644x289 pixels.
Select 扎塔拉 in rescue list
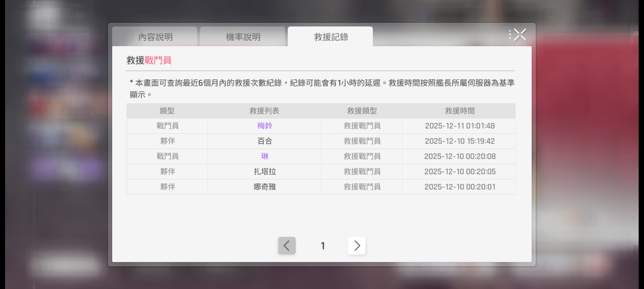264,172
